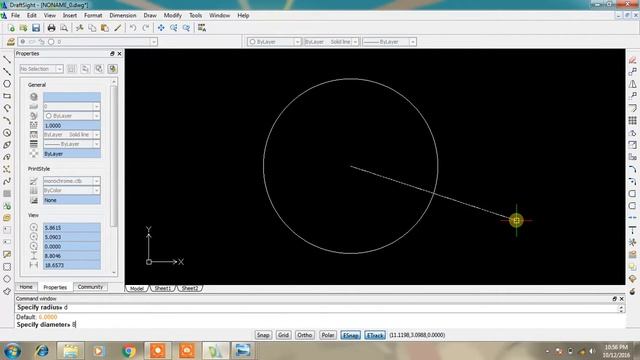640x360 pixels.
Task: Click the center X value 5.8615
Action: (71, 228)
